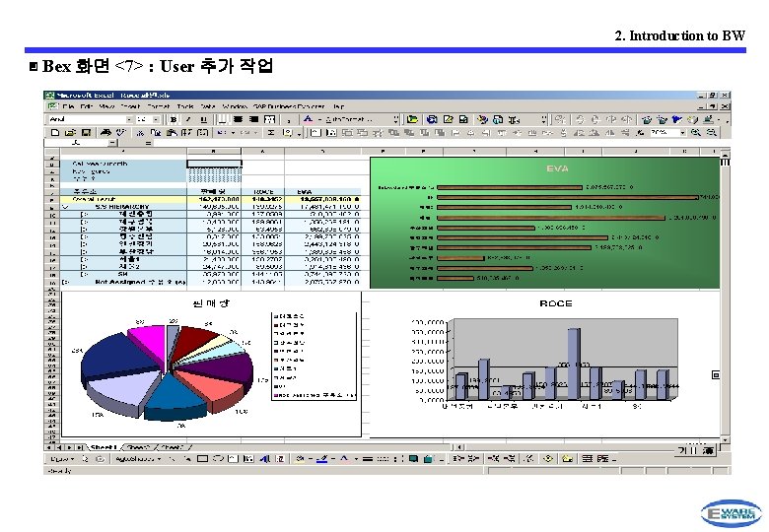Viewport: 769px width, 532px height.
Task: Expand the SM hierarchy node
Action: [85, 274]
